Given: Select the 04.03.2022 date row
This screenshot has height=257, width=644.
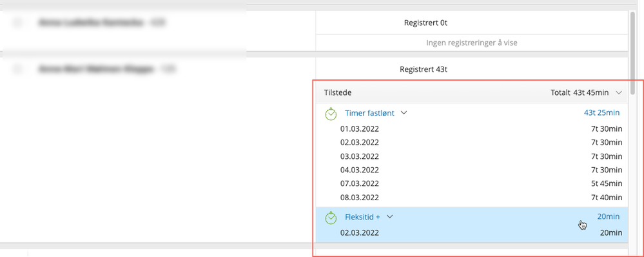Looking at the screenshot, I should pos(472,170).
